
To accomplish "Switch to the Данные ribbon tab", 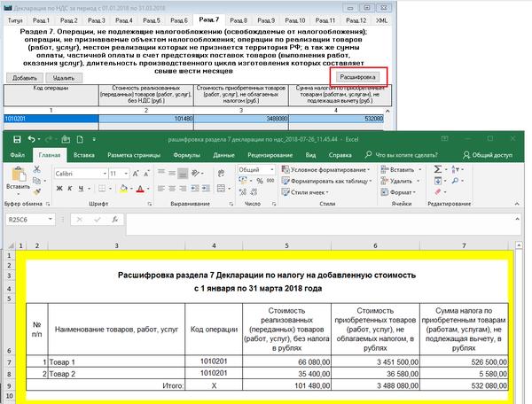I will [224, 155].
